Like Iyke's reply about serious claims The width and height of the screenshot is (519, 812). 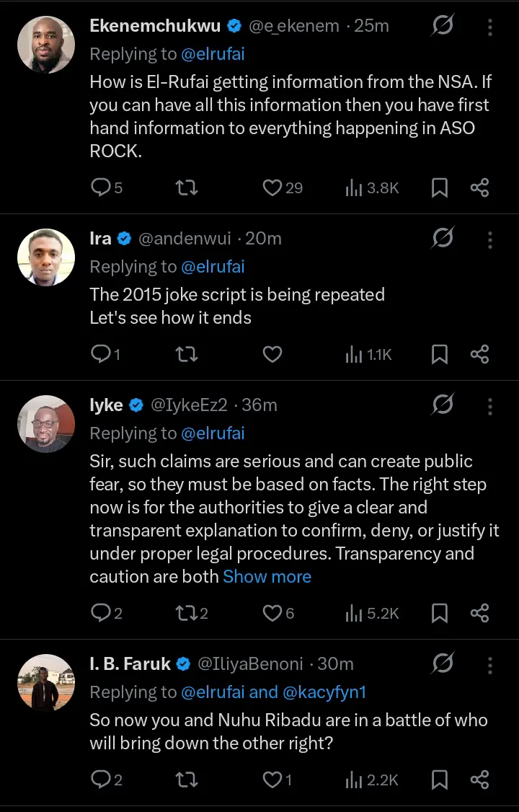(272, 613)
